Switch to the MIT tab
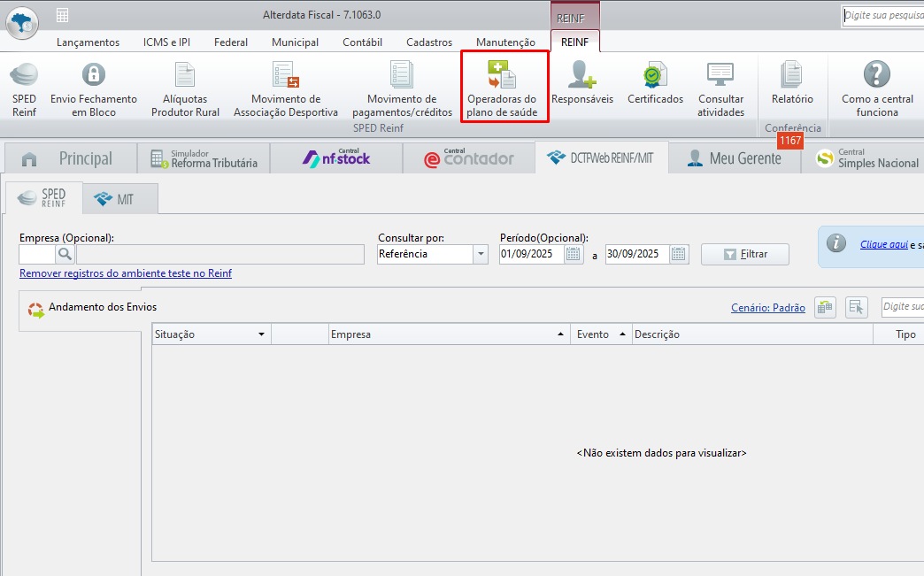924x576 pixels. pyautogui.click(x=120, y=199)
